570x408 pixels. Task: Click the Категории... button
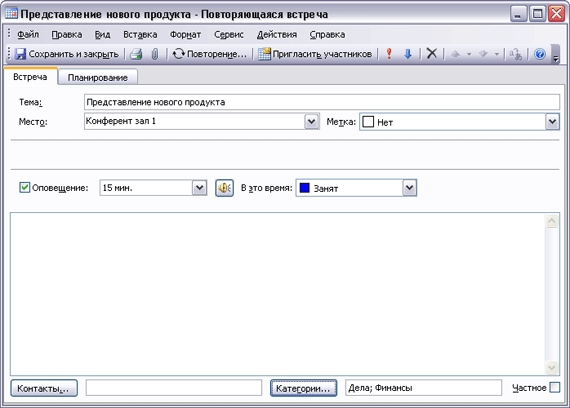[x=303, y=388]
